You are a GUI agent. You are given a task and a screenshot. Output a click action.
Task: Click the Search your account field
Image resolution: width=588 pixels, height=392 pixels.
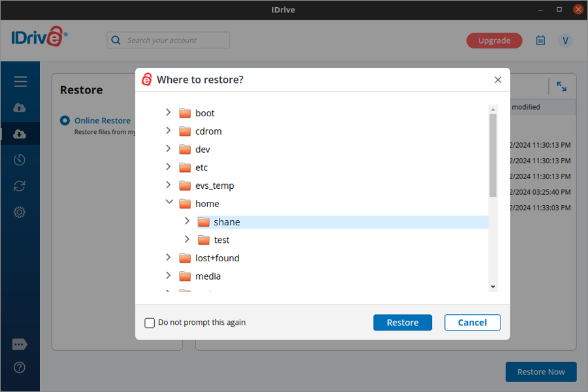[169, 41]
